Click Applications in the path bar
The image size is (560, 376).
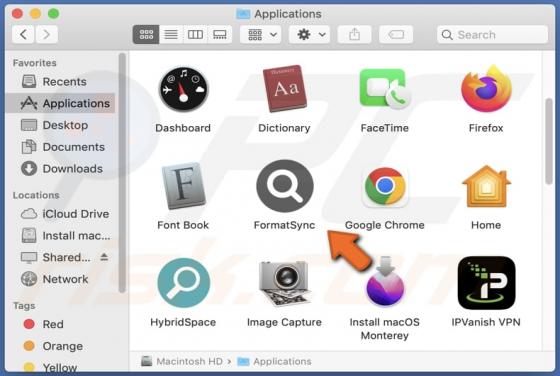pos(274,361)
